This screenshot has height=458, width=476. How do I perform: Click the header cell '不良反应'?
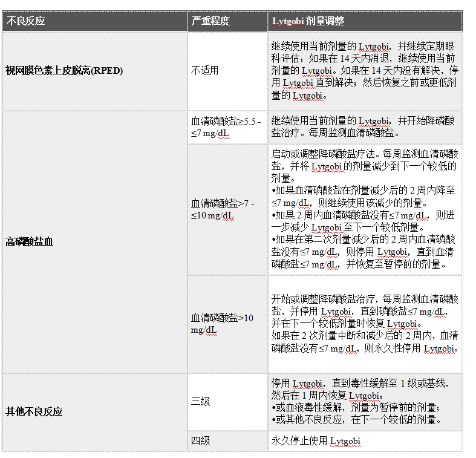95,21
